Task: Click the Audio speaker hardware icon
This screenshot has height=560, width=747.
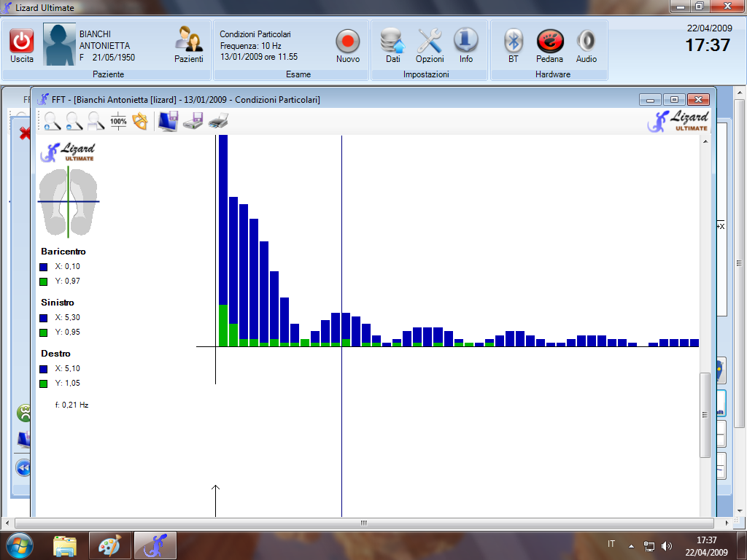Action: [x=586, y=41]
